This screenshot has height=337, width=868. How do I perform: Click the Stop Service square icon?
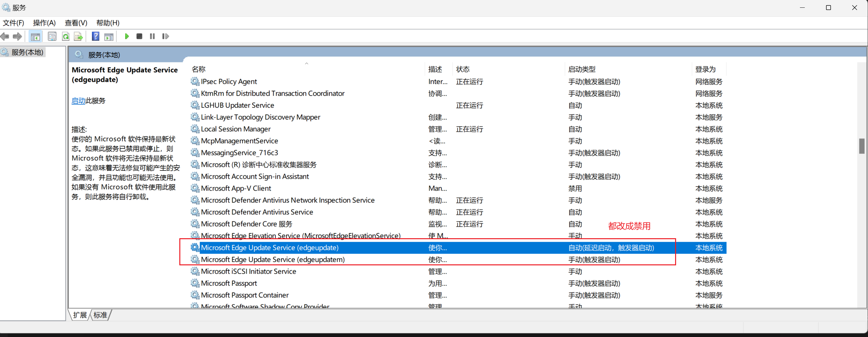pyautogui.click(x=139, y=36)
